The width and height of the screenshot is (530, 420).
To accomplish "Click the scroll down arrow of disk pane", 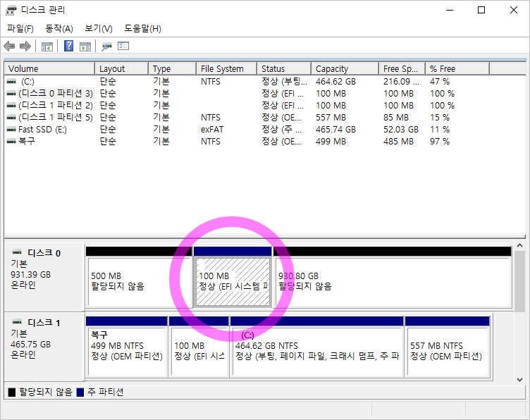I will (x=519, y=379).
